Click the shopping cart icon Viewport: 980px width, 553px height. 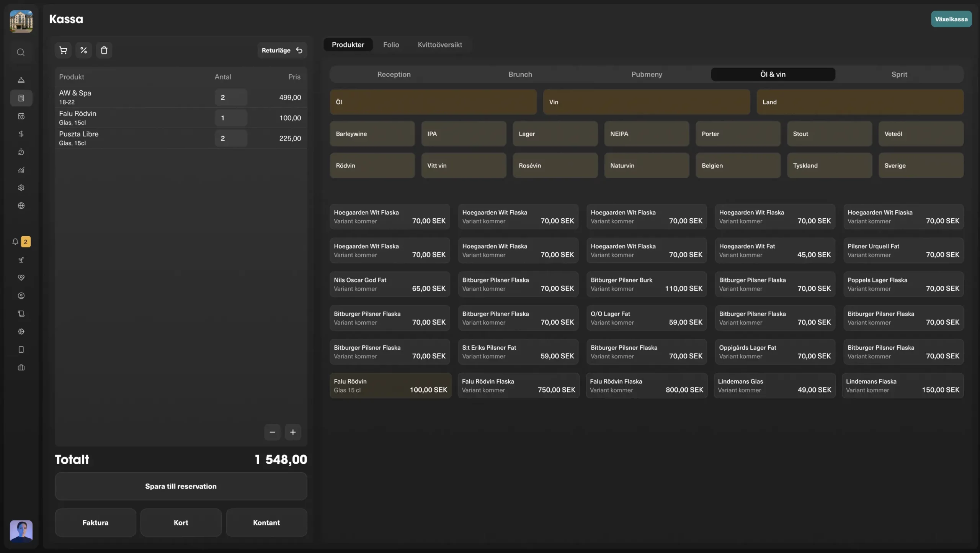click(x=63, y=50)
